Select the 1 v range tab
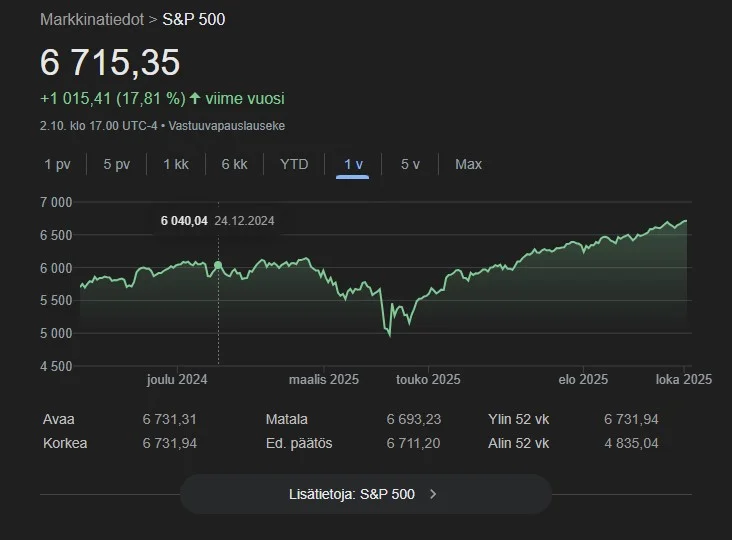This screenshot has width=732, height=540. click(x=353, y=164)
